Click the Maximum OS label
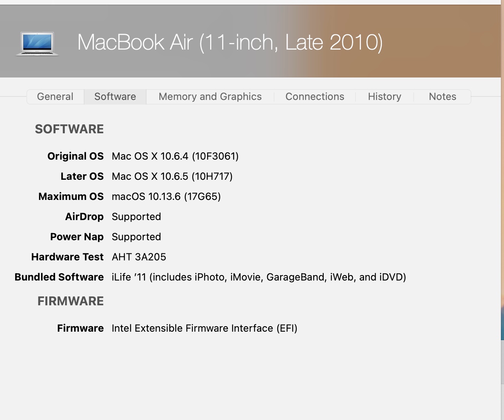The height and width of the screenshot is (420, 504). pos(71,196)
